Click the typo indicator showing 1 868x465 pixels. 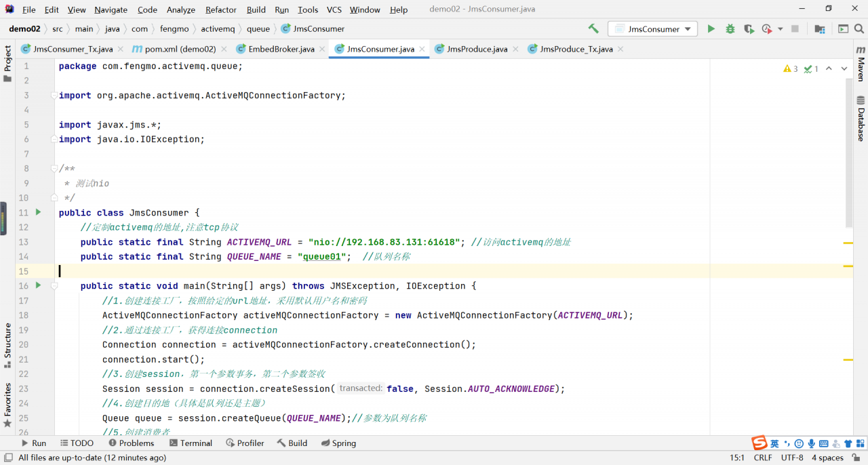[x=811, y=68]
